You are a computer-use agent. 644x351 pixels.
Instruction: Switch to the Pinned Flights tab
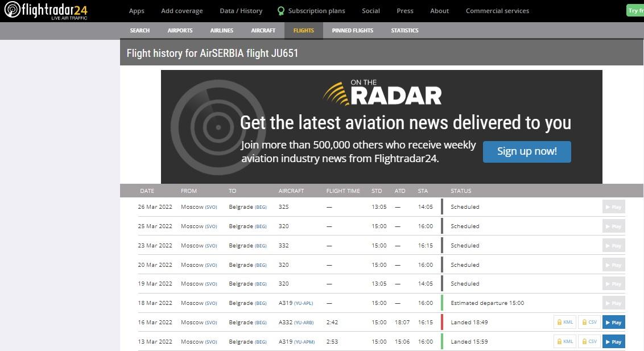(x=352, y=31)
